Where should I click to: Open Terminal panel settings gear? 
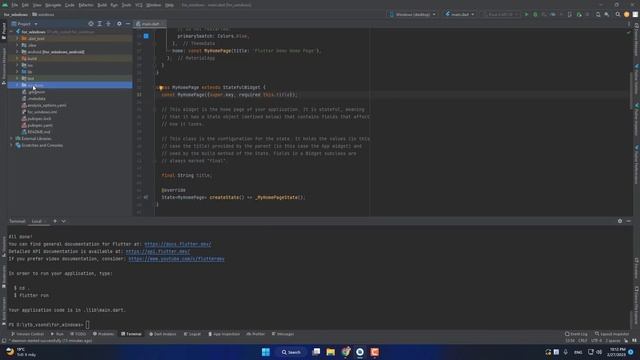coord(620,221)
